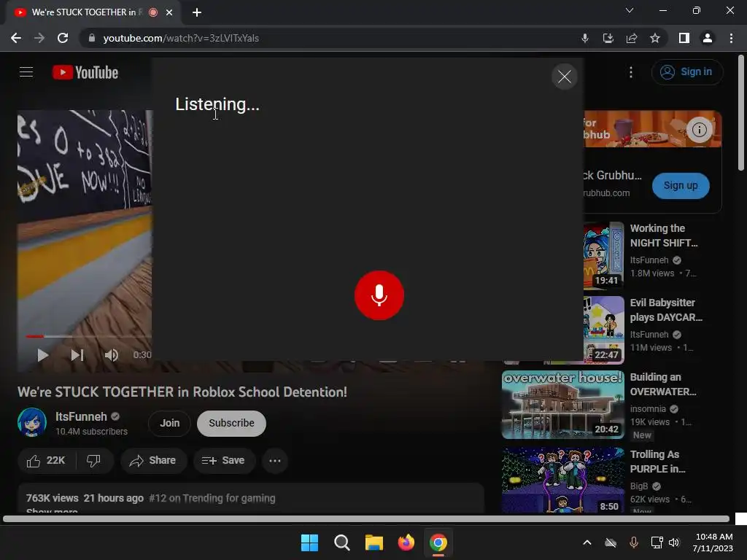Image resolution: width=747 pixels, height=560 pixels.
Task: Skip to next video
Action: [77, 355]
